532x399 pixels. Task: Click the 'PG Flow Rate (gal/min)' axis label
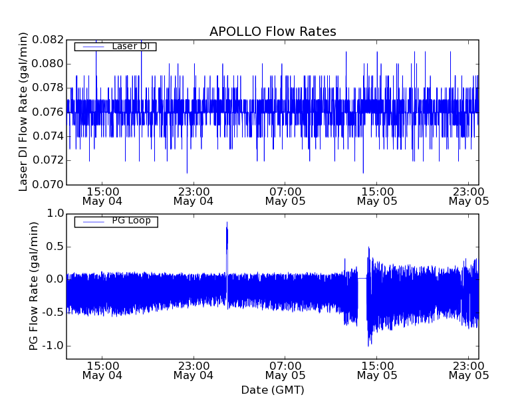point(33,286)
